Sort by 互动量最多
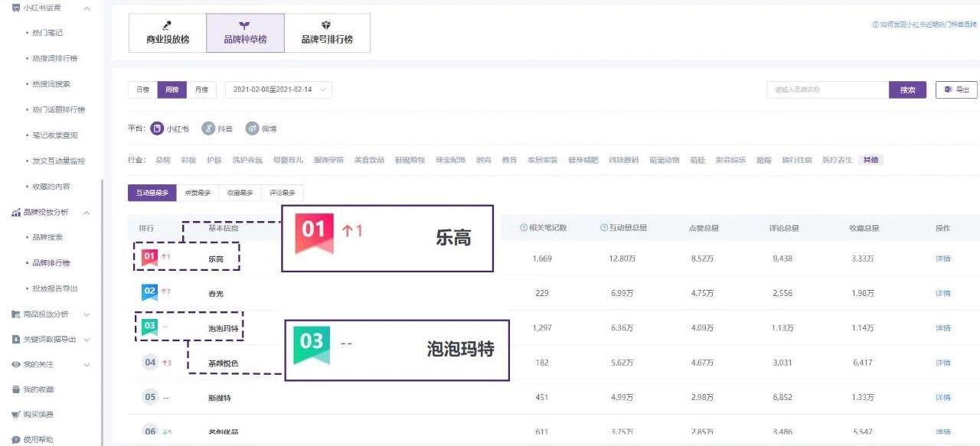The height and width of the screenshot is (446, 980). coord(152,194)
